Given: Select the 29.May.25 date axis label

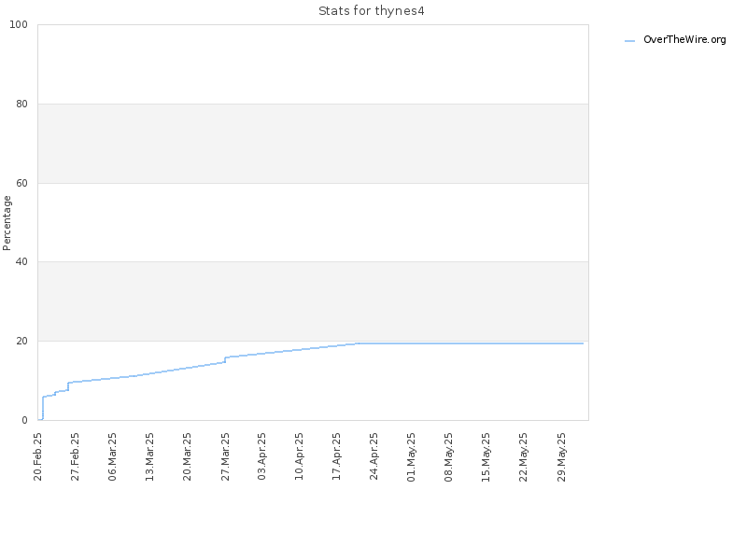Looking at the screenshot, I should coord(562,456).
